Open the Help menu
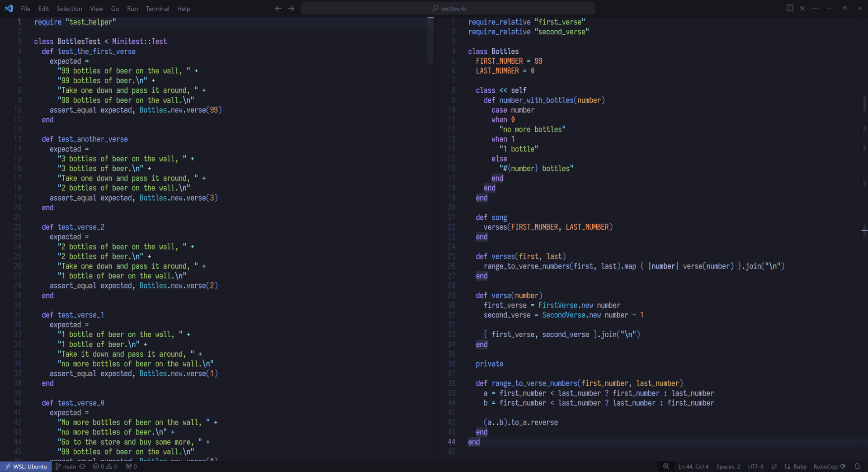This screenshot has height=472, width=868. coord(184,9)
